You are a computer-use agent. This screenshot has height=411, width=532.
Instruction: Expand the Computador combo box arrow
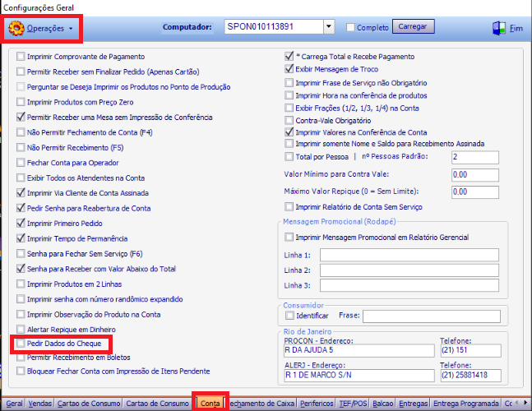[x=328, y=26]
